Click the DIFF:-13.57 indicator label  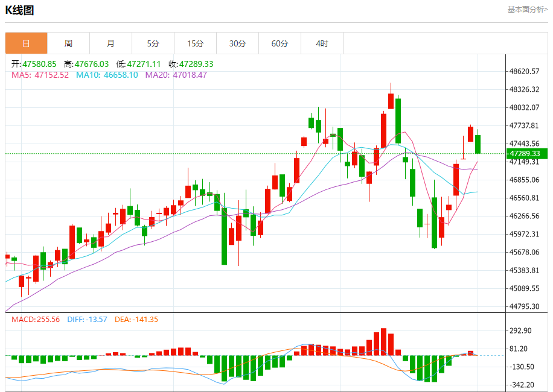pos(87,320)
